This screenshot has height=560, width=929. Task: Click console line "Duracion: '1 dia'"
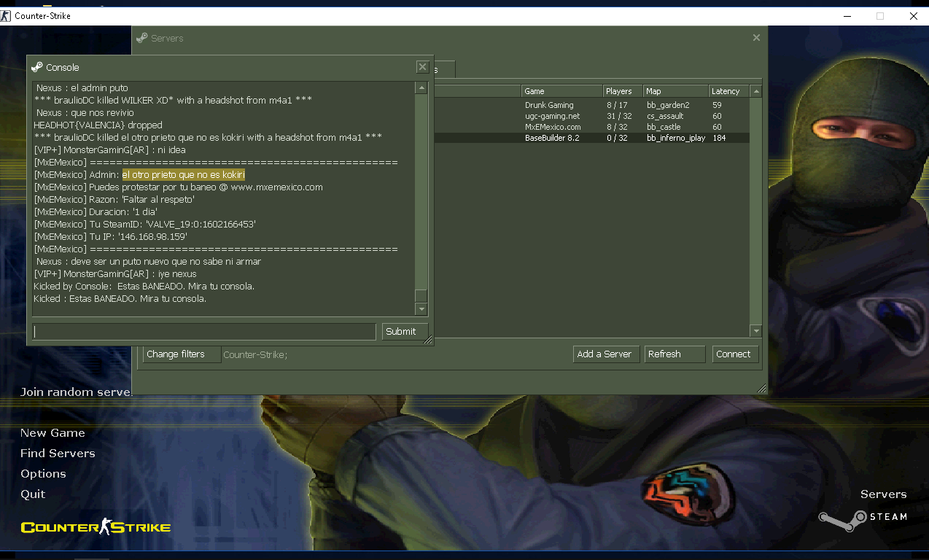click(96, 212)
